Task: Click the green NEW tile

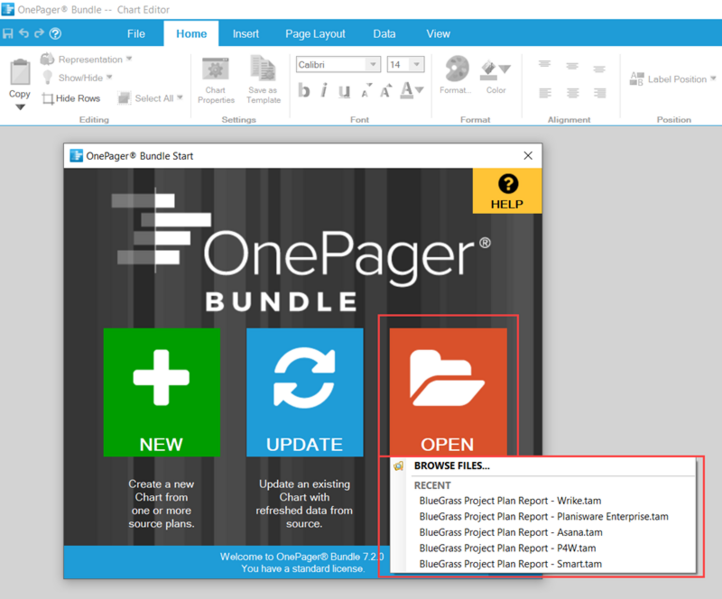Action: pyautogui.click(x=162, y=392)
